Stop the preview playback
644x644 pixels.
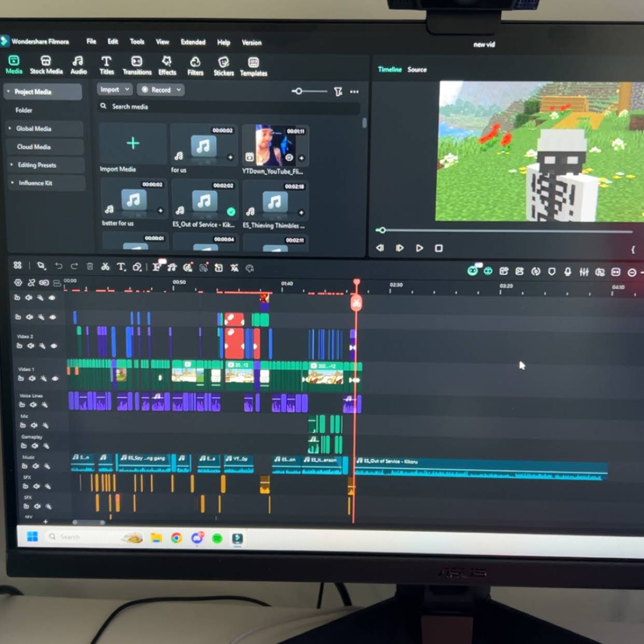[439, 248]
